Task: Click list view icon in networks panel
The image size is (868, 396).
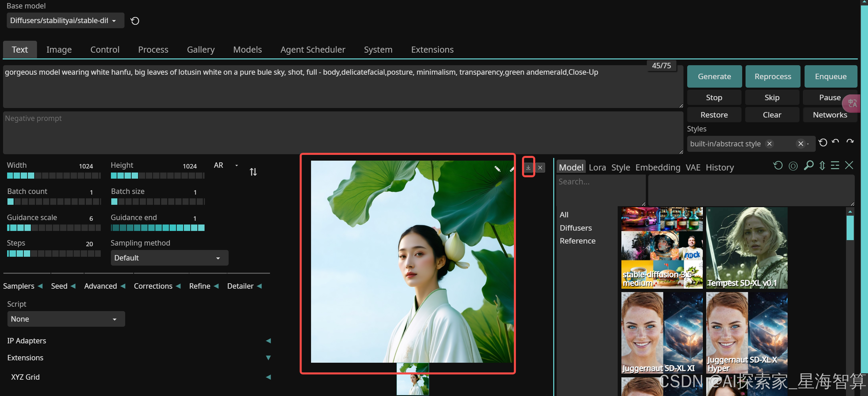Action: [x=835, y=166]
